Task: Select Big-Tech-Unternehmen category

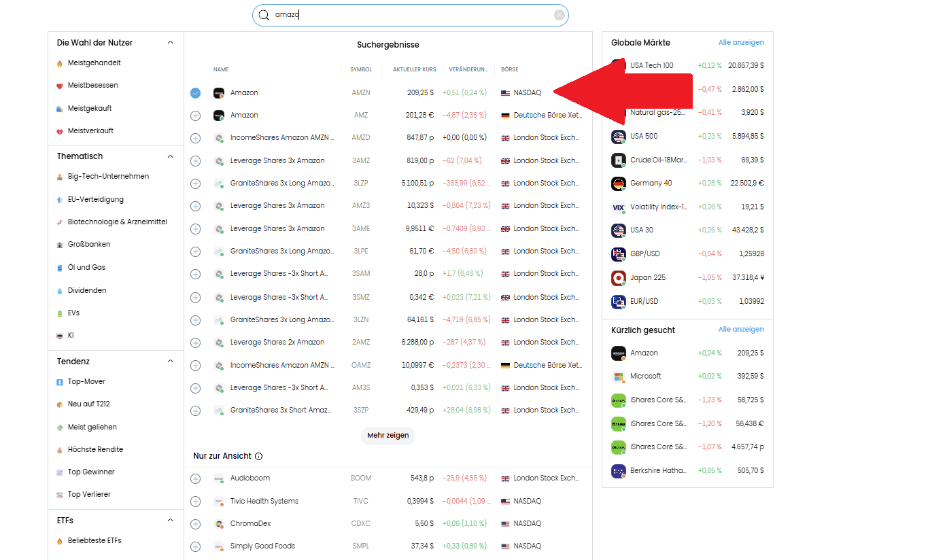Action: (108, 177)
